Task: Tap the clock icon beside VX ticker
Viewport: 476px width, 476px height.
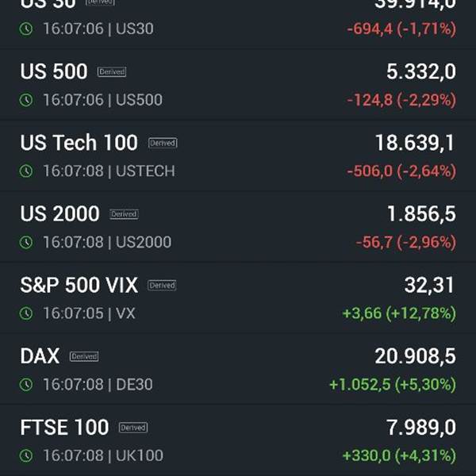Action: (x=26, y=313)
